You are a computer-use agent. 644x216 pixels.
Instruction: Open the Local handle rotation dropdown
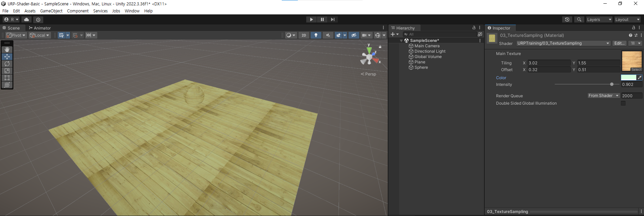pos(40,35)
